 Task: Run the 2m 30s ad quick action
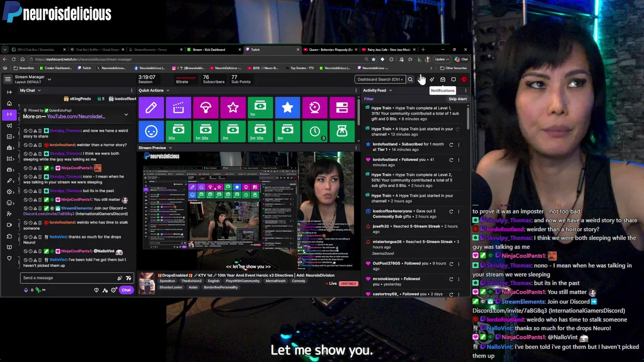(x=260, y=131)
